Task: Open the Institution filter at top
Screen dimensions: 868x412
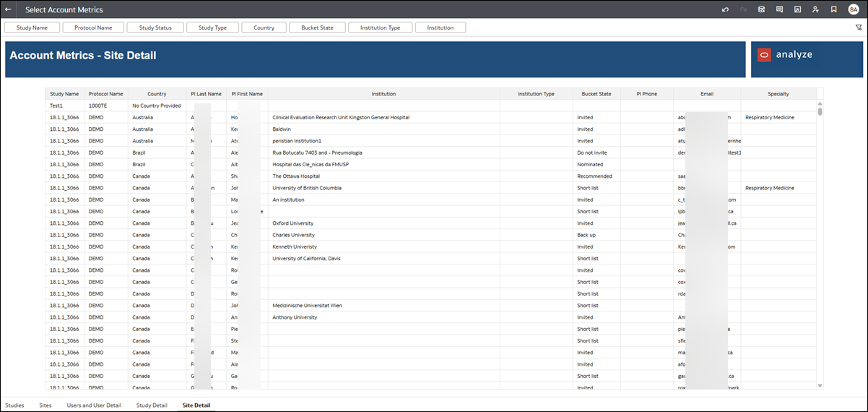Action: (x=440, y=27)
